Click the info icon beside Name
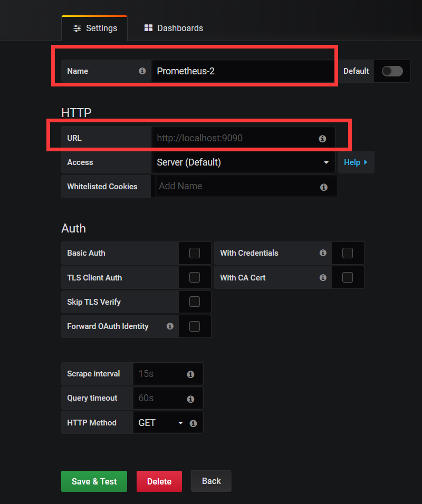This screenshot has height=504, width=422. click(142, 71)
